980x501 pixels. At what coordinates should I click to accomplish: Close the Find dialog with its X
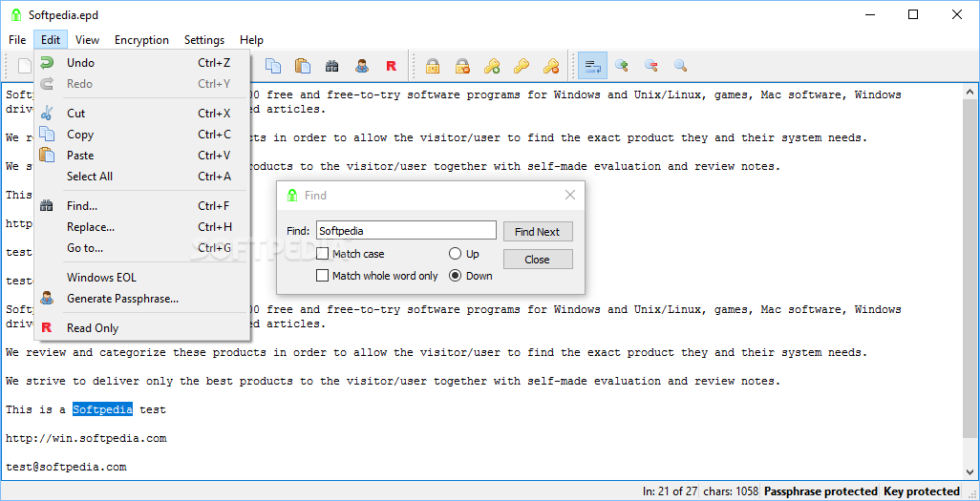pos(570,195)
